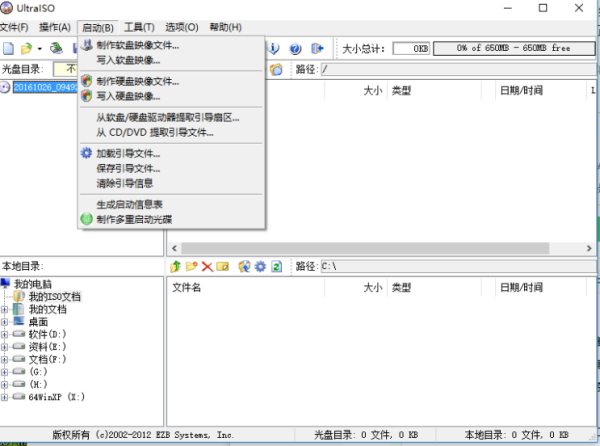Sort upper list by 类型 column
The width and height of the screenshot is (600, 446).
tap(434, 91)
